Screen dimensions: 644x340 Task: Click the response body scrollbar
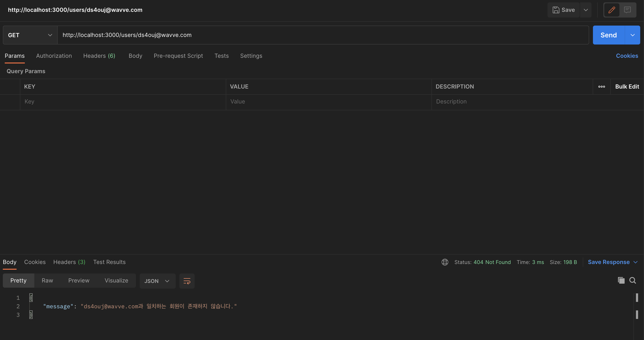click(637, 298)
